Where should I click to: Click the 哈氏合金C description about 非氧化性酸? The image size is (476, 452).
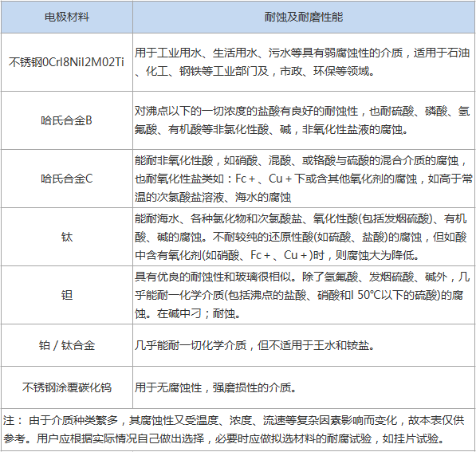[304, 179]
